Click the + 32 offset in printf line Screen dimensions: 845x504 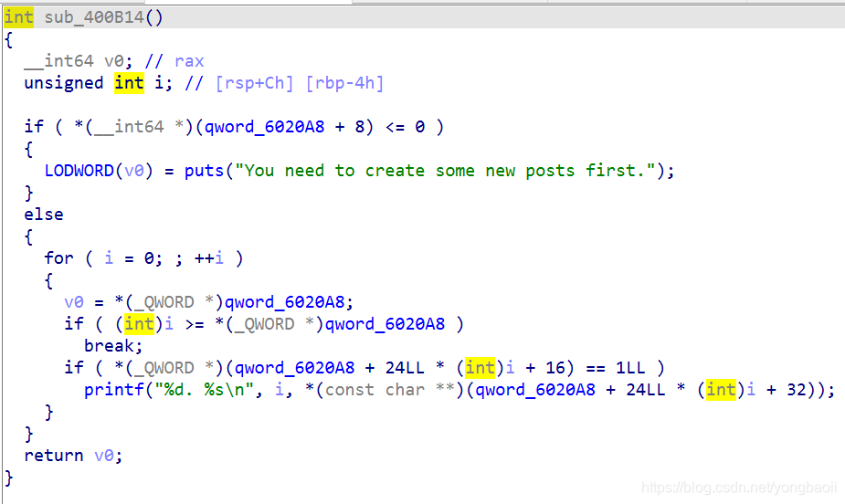(x=786, y=390)
